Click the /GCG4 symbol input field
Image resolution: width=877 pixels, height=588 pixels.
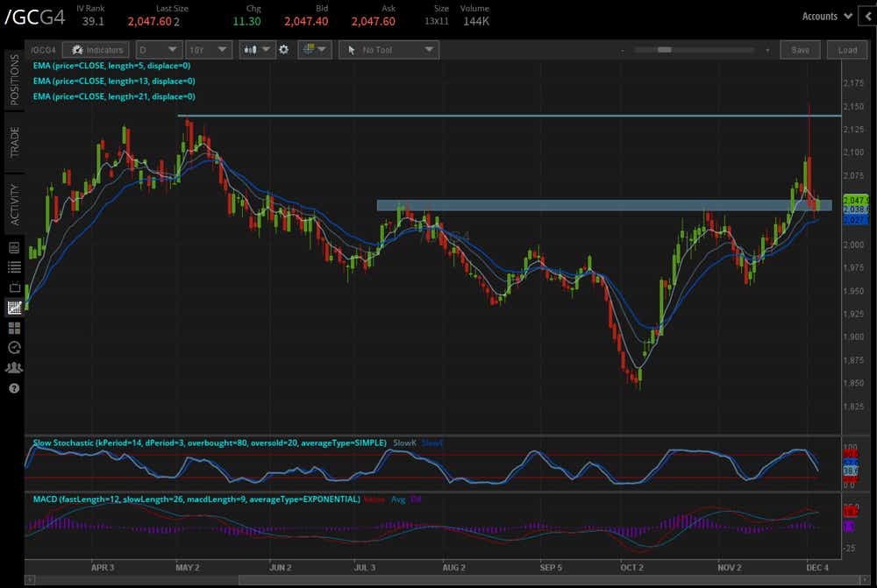coord(42,50)
